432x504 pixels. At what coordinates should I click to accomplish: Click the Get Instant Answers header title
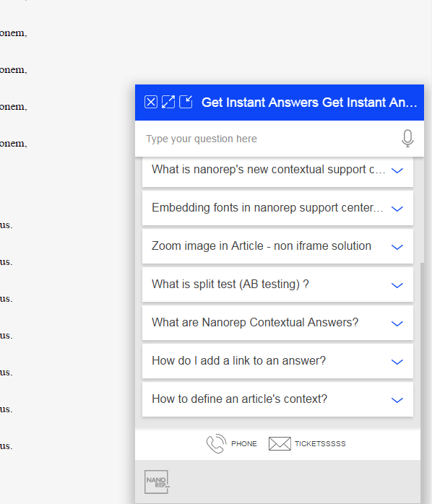[x=309, y=103]
